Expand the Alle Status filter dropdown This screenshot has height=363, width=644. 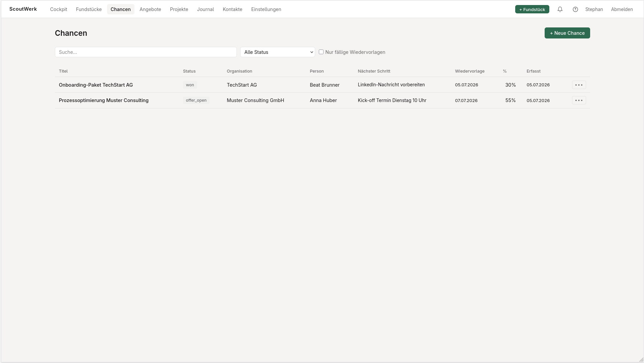277,52
